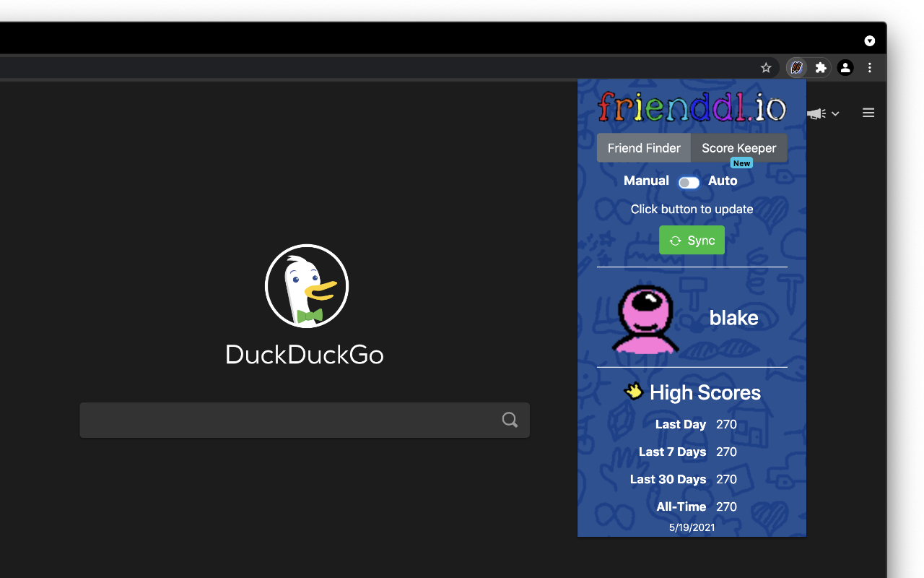Screen dimensions: 924x578
Task: Click the DuckDuckGo duck logo
Action: click(x=307, y=286)
